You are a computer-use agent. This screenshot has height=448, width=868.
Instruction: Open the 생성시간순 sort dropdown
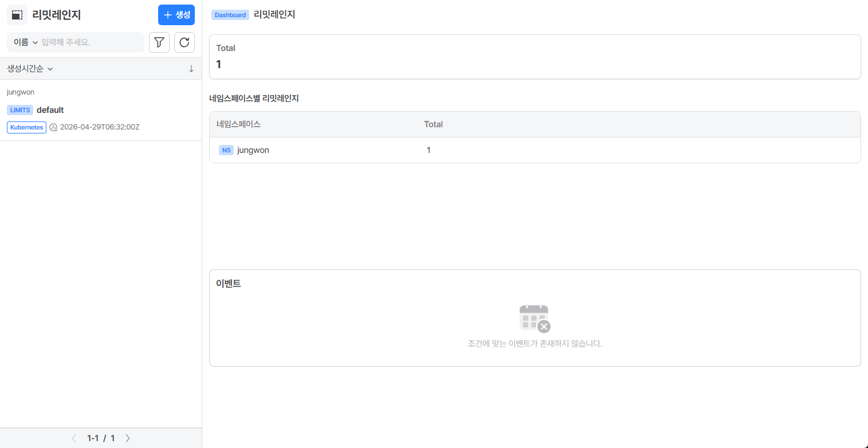[x=30, y=69]
